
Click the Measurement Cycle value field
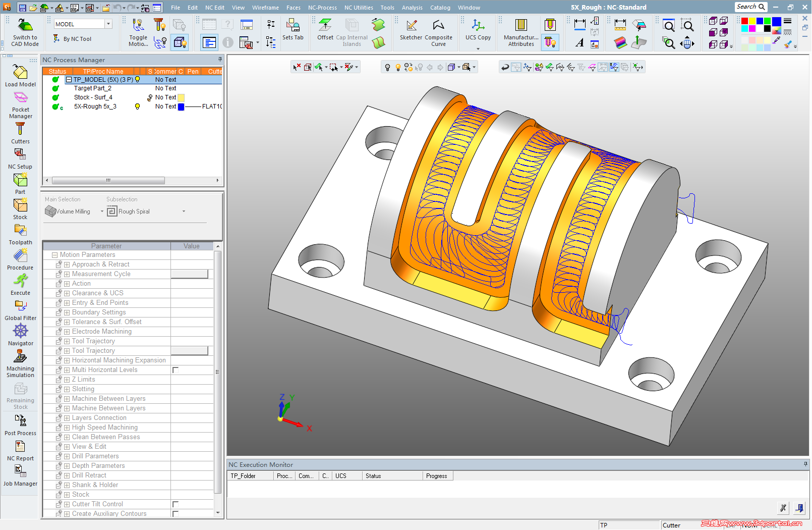pos(189,274)
